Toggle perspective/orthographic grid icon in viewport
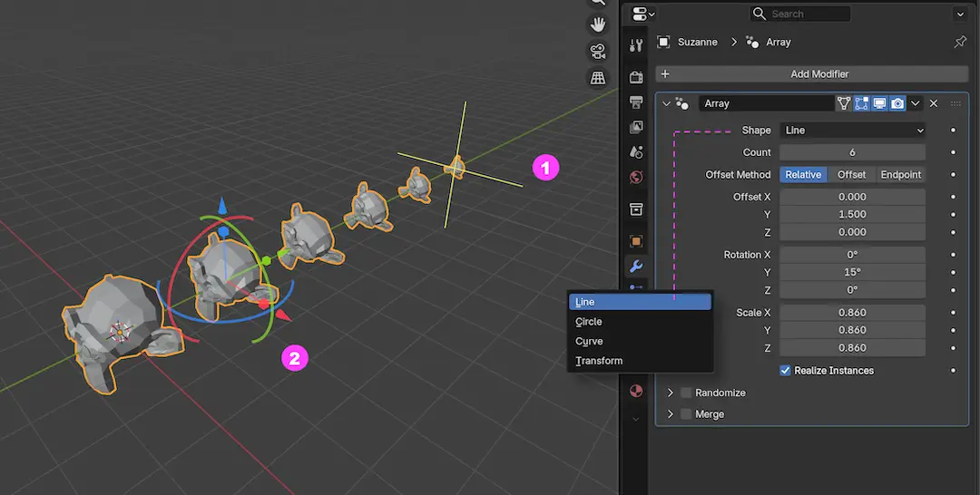This screenshot has height=495, width=980. click(598, 78)
